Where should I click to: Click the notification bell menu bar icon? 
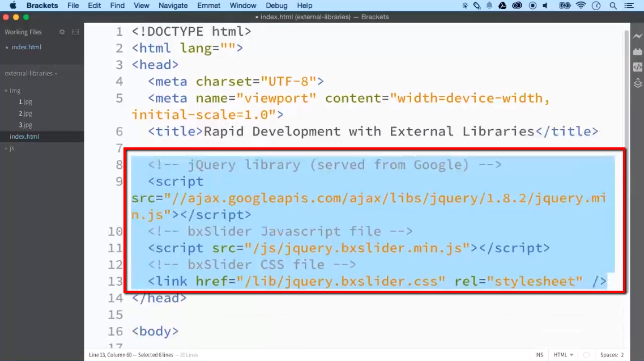coord(489,5)
